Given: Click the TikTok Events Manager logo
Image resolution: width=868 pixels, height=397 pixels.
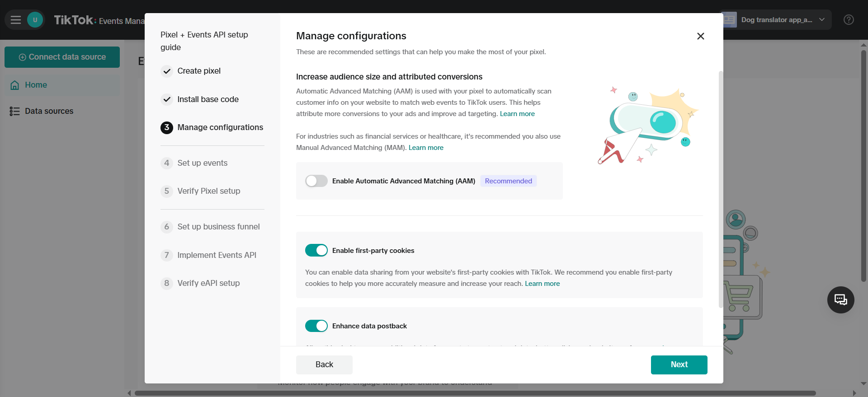Looking at the screenshot, I should (x=99, y=20).
